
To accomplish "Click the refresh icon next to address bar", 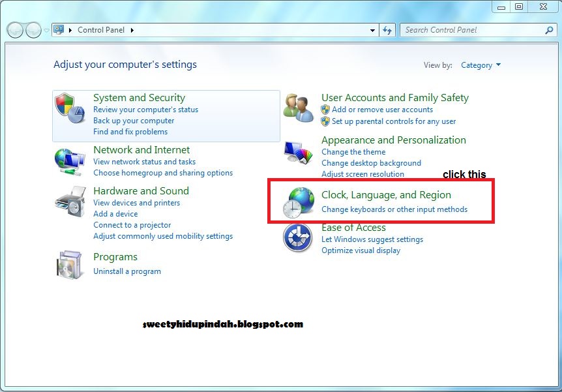I will pos(388,30).
